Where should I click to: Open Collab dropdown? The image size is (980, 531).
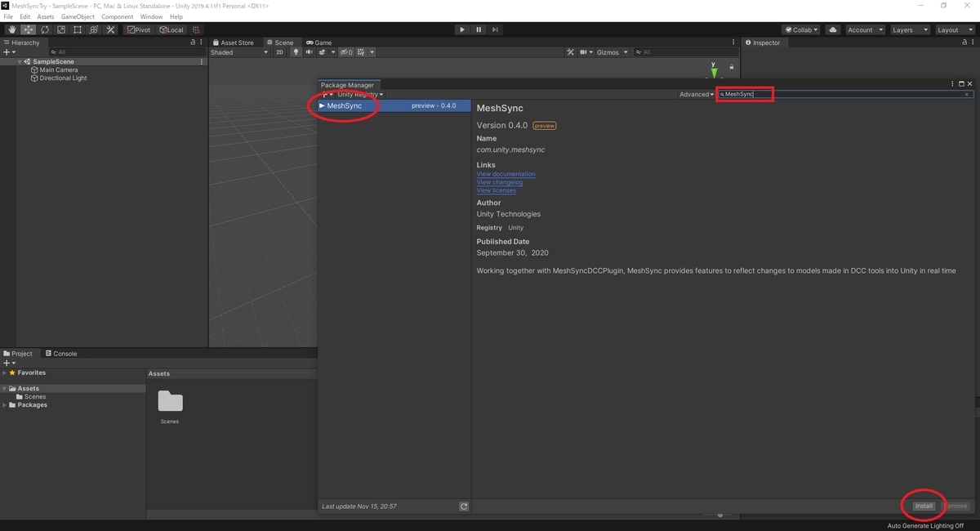(802, 29)
